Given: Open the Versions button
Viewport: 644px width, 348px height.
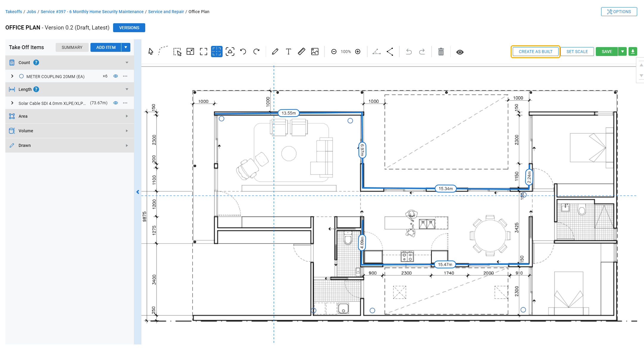Looking at the screenshot, I should tap(129, 28).
